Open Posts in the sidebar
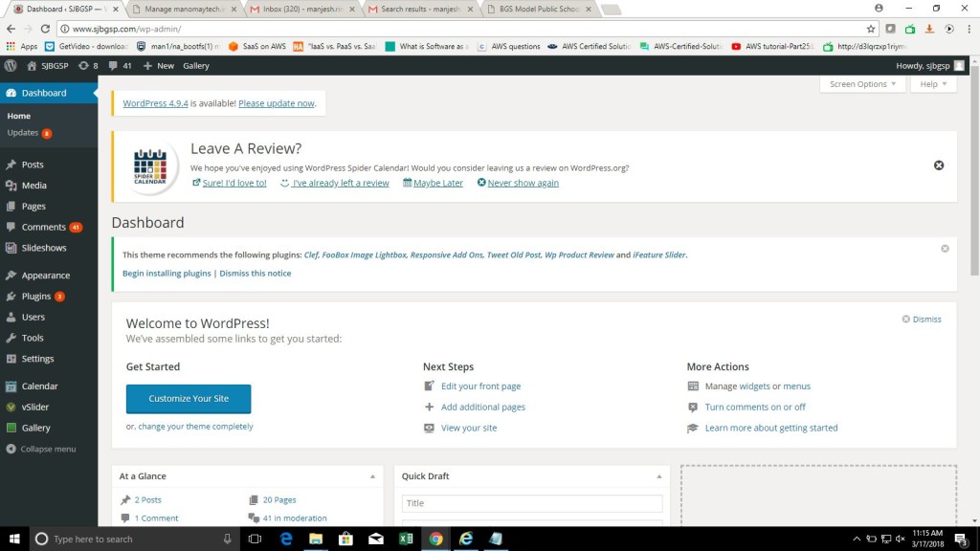Viewport: 980px width, 551px height. pyautogui.click(x=33, y=165)
